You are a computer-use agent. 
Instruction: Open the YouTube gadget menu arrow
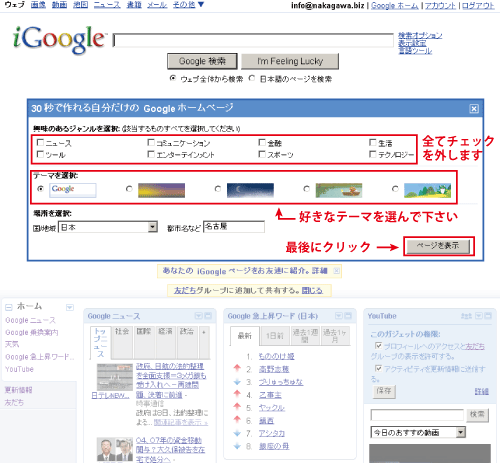click(x=479, y=316)
